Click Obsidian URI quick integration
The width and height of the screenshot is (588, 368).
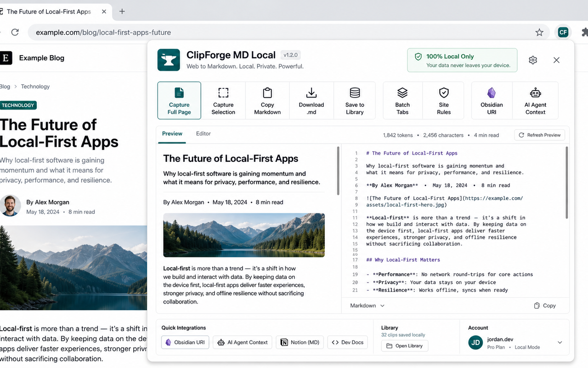coord(185,342)
